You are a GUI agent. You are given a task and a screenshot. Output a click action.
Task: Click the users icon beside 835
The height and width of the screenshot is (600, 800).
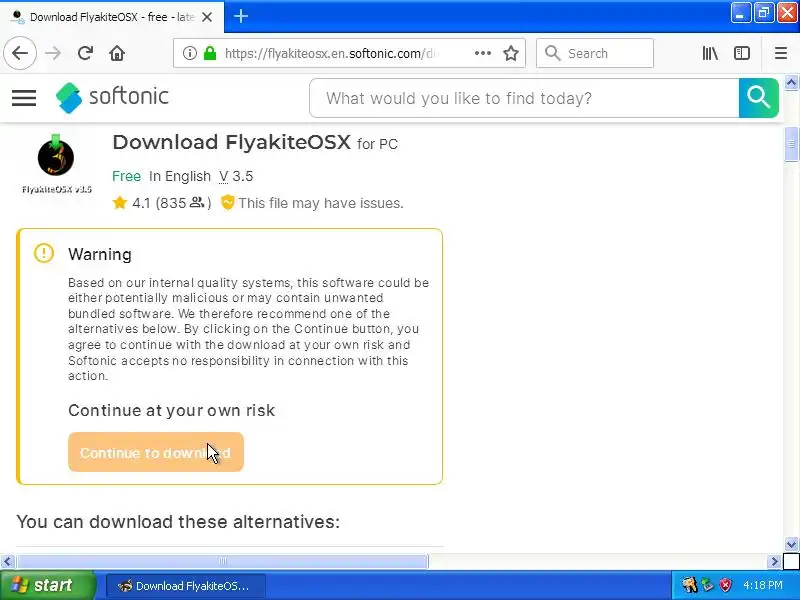[x=197, y=203]
